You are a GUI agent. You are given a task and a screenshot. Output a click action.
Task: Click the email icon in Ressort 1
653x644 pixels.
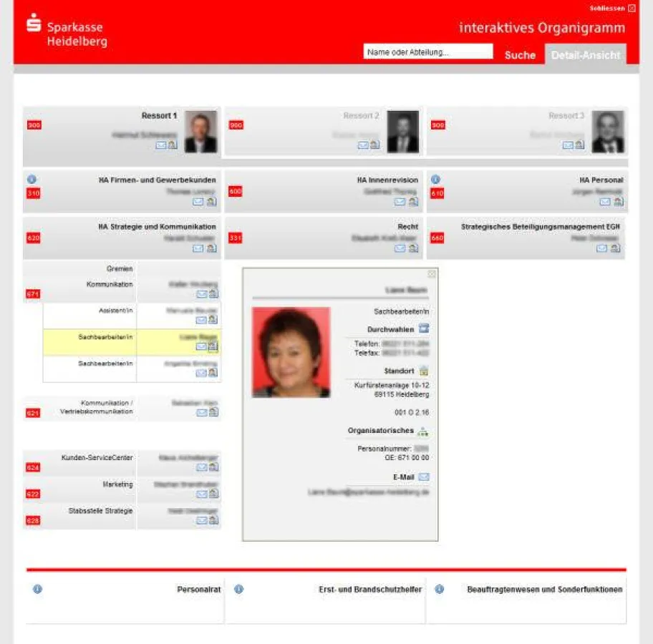(x=160, y=145)
